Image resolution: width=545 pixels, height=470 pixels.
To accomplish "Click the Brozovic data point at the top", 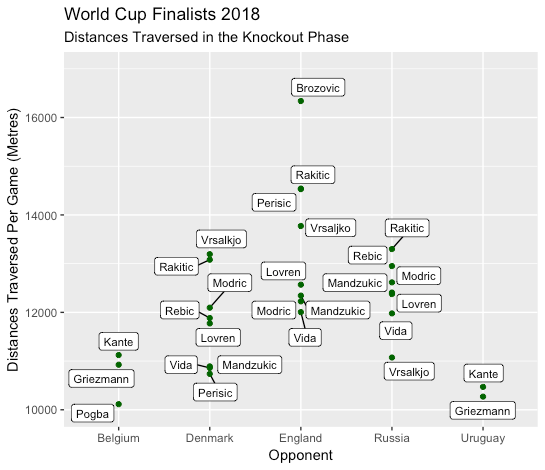I will [x=301, y=101].
